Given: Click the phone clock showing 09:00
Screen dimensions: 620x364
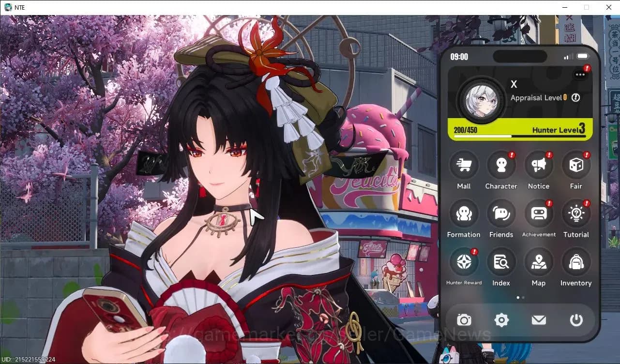Looking at the screenshot, I should coord(459,57).
